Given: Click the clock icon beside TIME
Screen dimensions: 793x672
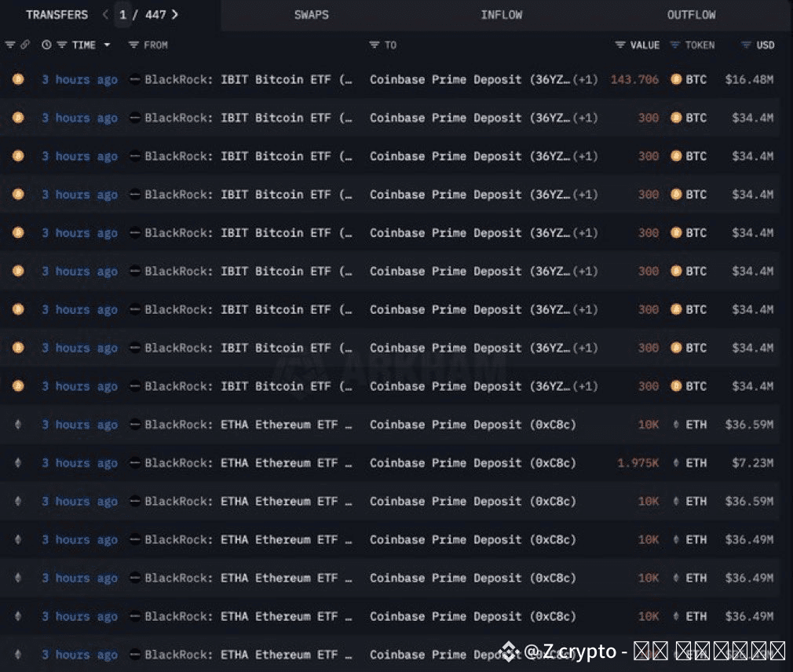Looking at the screenshot, I should point(46,45).
